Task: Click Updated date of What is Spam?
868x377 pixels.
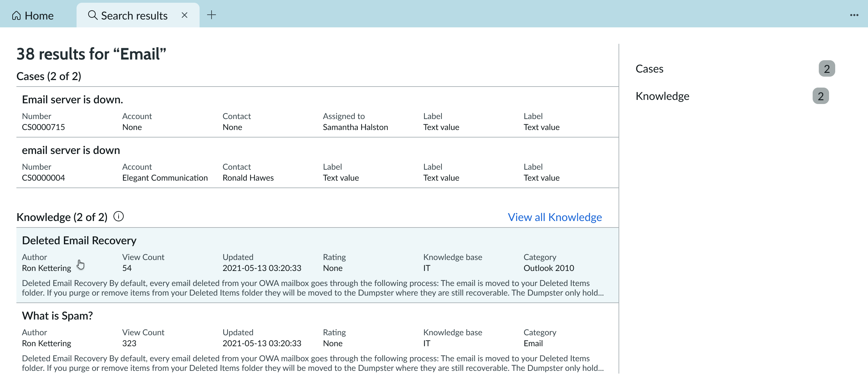Action: point(262,343)
